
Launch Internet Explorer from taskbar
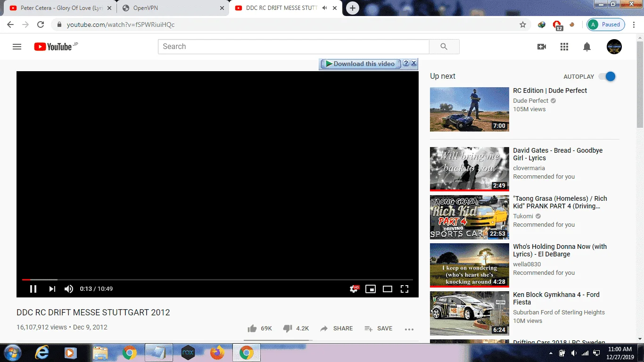[x=42, y=353]
